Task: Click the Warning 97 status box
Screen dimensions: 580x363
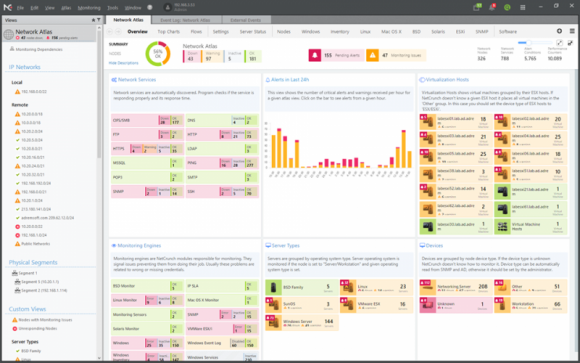Action: coord(212,56)
